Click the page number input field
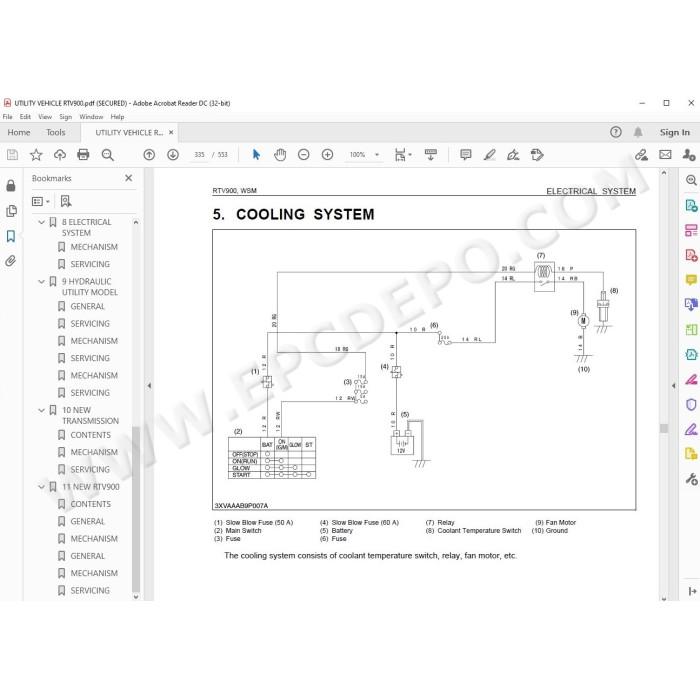Image resolution: width=700 pixels, height=700 pixels. 199,155
